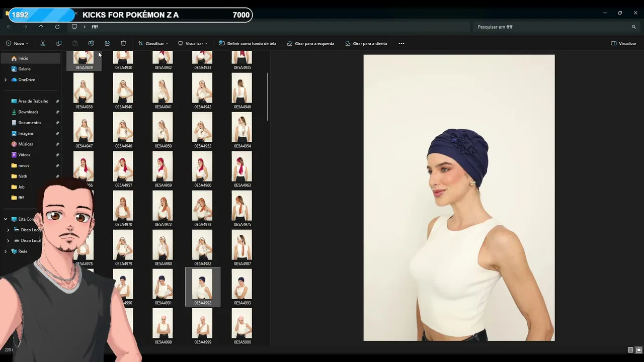
Task: Click Girar para a esquerda
Action: (x=310, y=43)
